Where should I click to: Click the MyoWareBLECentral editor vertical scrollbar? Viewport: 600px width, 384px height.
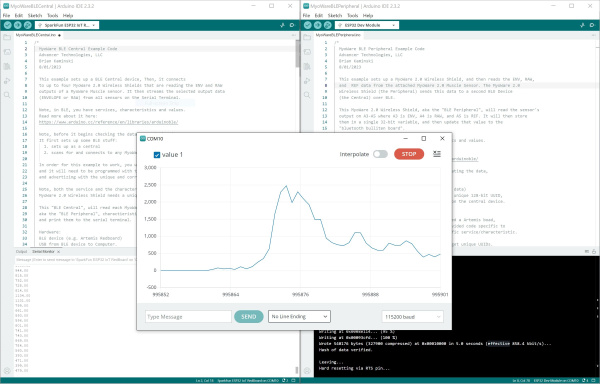pos(297,54)
